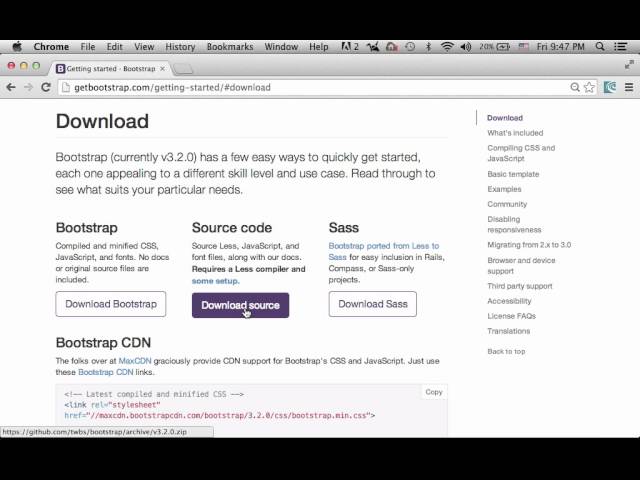This screenshot has height=480, width=640.
Task: Jump to Examples section
Action: click(504, 189)
